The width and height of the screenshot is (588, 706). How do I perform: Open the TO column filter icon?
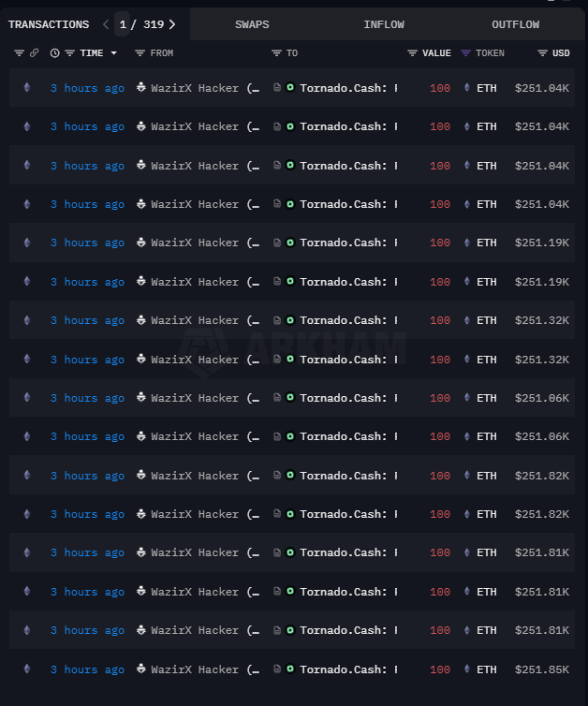click(276, 53)
